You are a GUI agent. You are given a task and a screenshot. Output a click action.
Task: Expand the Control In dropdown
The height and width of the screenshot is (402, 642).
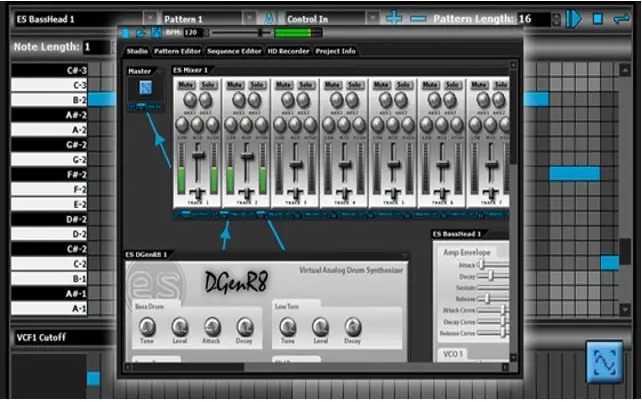coord(371,18)
